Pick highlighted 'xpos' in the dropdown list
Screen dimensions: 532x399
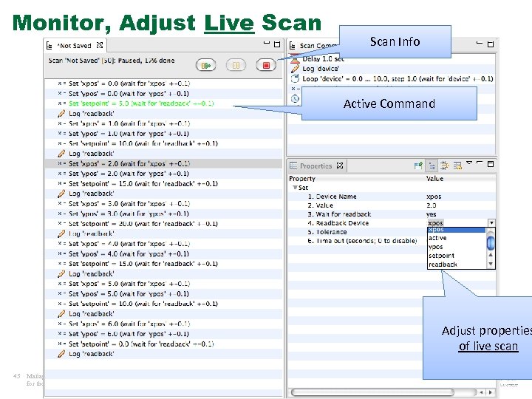[457, 230]
